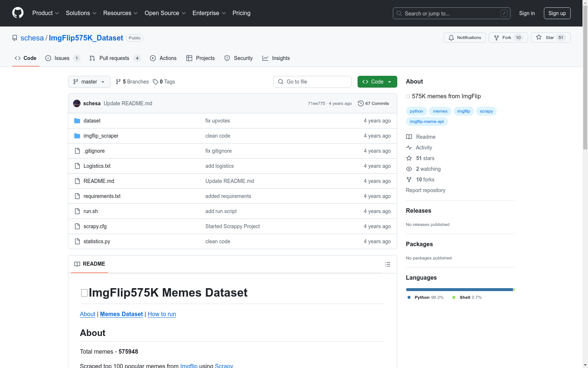Expand the Open Source menu
Image resolution: width=588 pixels, height=368 pixels.
(165, 13)
